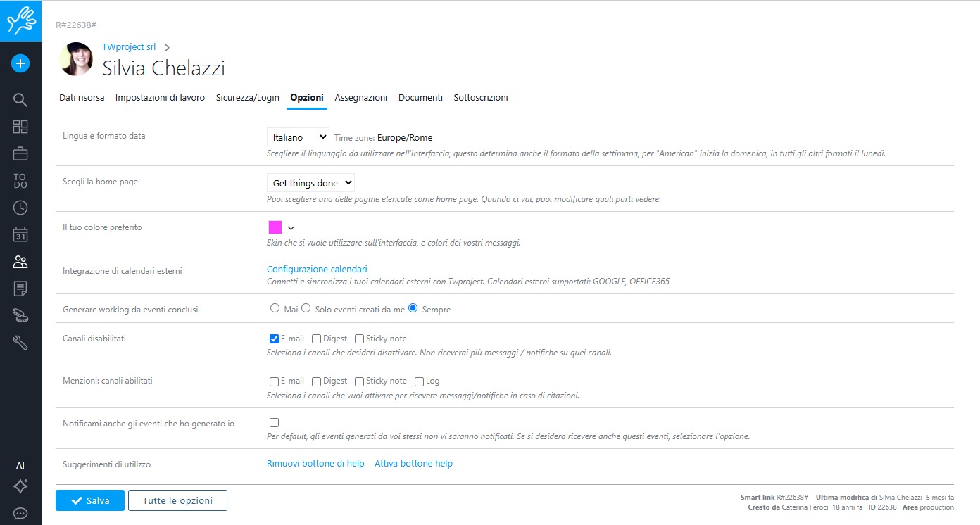Screen dimensions: 980x525
Task: Open the Italiano language dropdown
Action: click(x=298, y=137)
